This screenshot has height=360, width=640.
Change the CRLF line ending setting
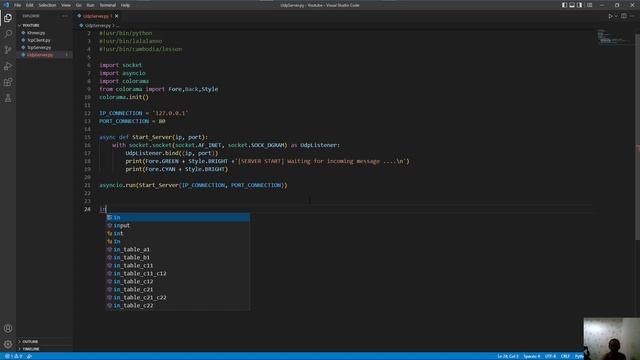[565, 356]
